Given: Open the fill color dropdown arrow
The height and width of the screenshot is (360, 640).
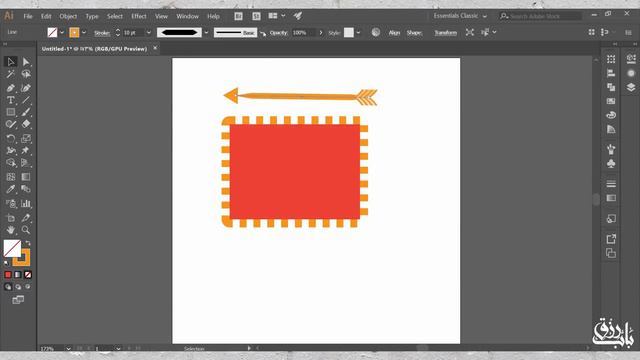Looking at the screenshot, I should pos(62,33).
